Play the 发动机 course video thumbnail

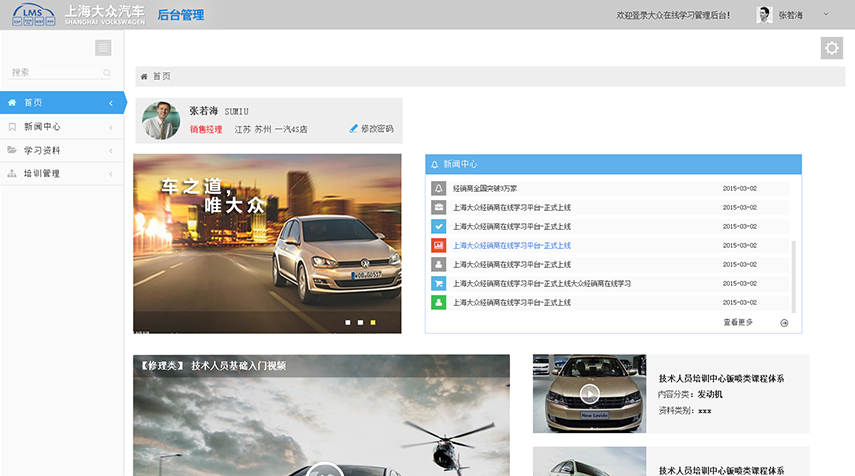coord(589,394)
